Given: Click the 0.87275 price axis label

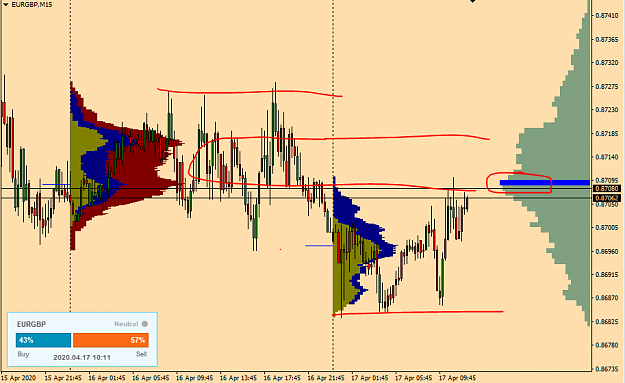Looking at the screenshot, I should click(607, 86).
